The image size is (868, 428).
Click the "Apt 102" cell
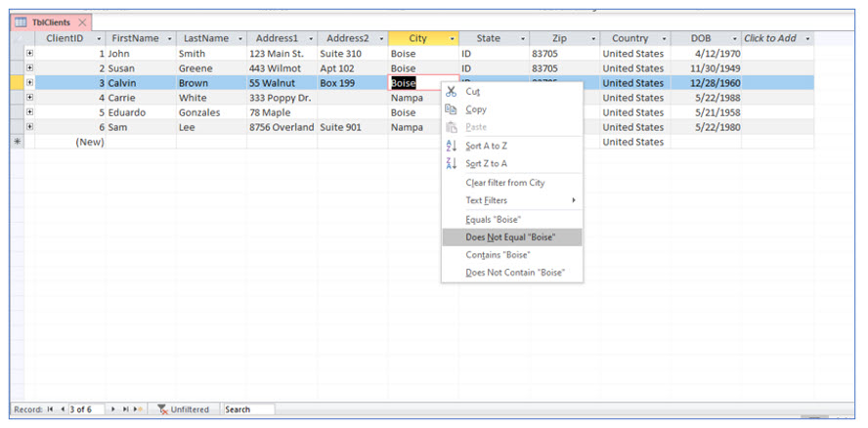click(353, 68)
